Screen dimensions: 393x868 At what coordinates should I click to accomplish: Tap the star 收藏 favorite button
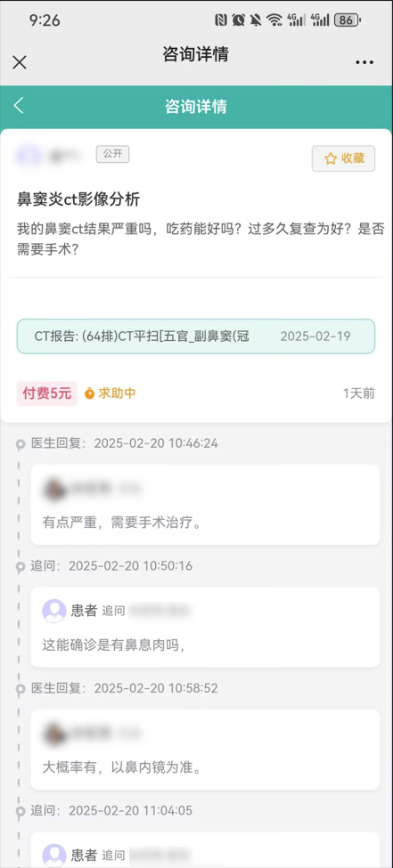(344, 158)
